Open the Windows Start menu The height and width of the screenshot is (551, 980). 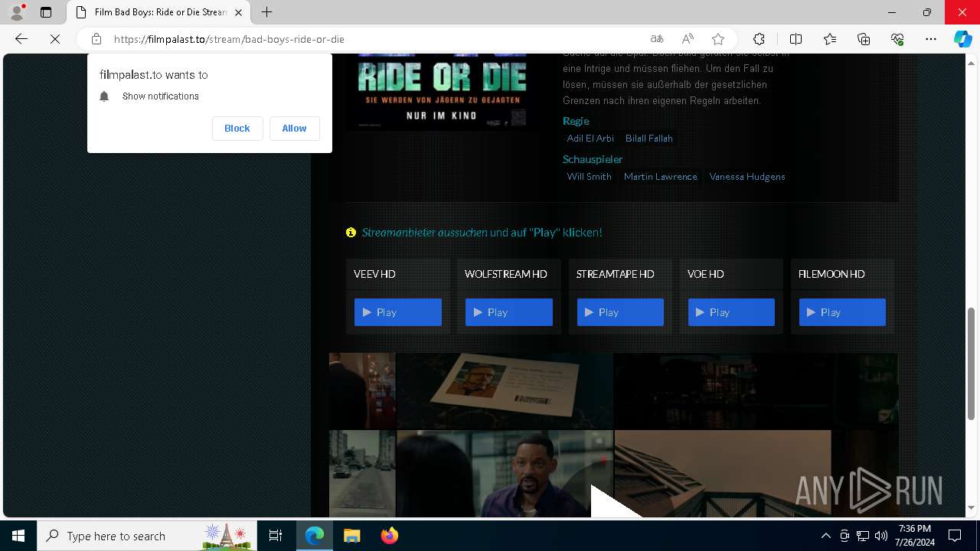pyautogui.click(x=18, y=536)
